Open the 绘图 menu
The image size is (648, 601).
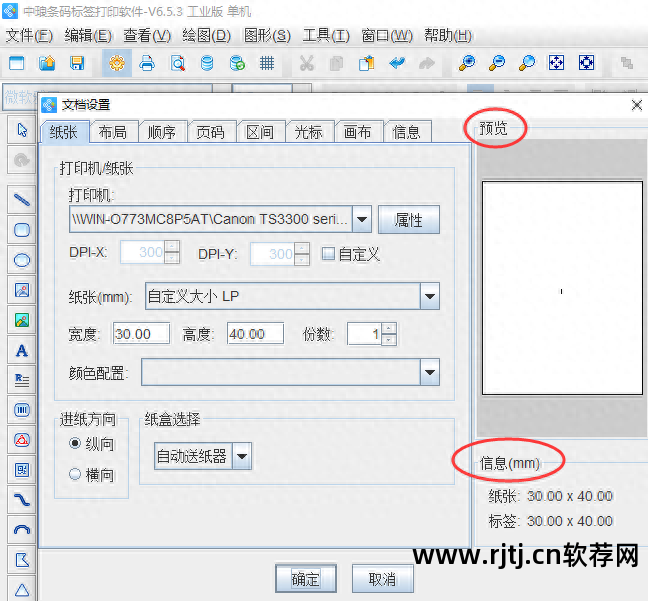pos(206,36)
